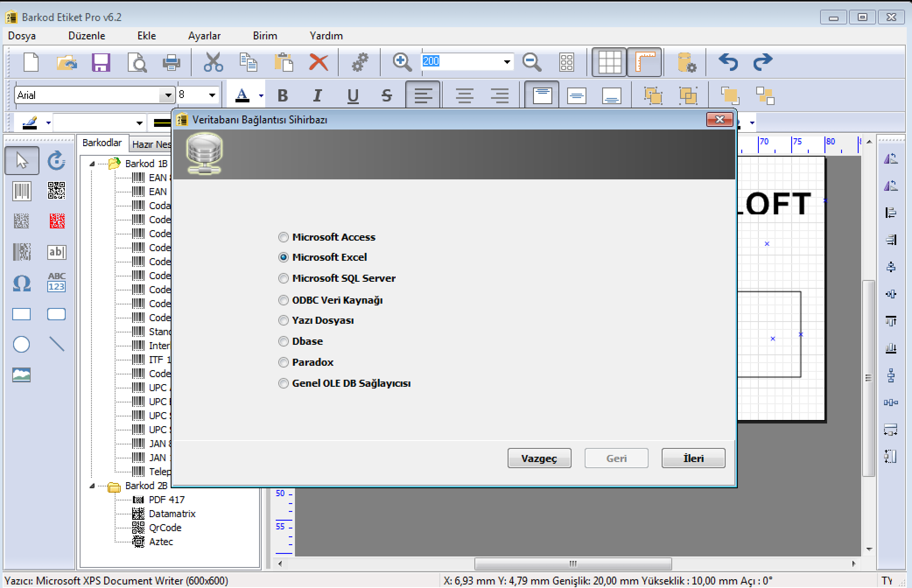Viewport: 912px width, 588px height.
Task: Paste from clipboard
Action: 284,62
